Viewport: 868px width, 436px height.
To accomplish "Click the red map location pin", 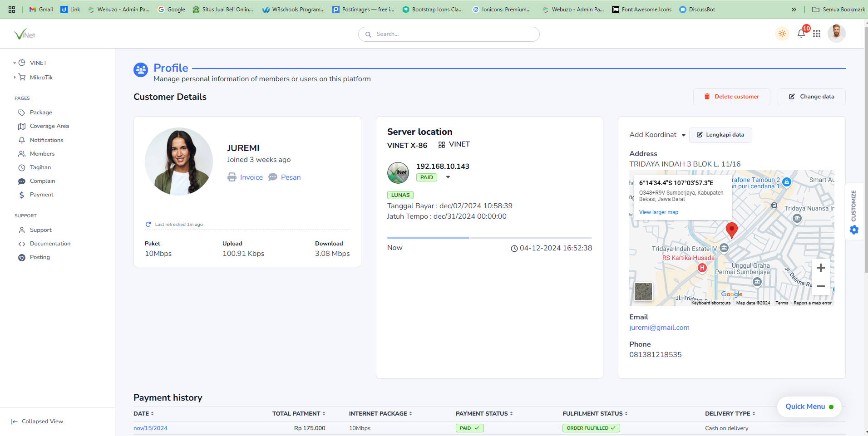I will pos(732,230).
